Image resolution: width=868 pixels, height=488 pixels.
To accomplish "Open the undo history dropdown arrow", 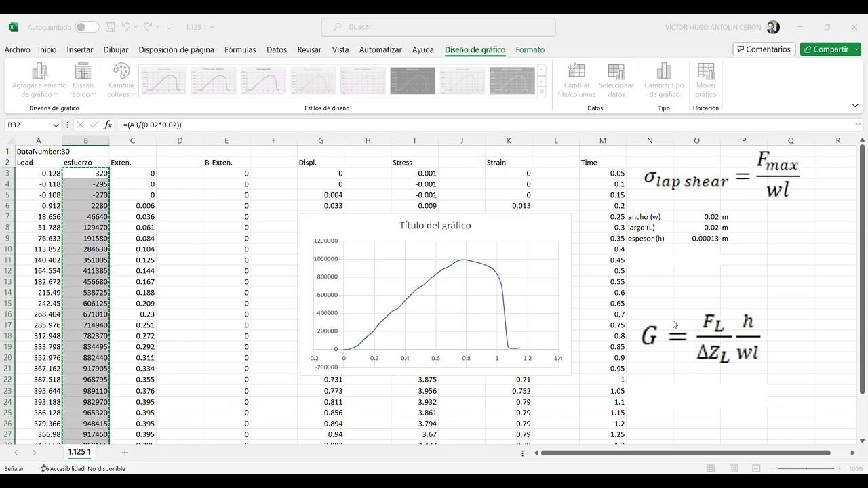I will tap(136, 27).
